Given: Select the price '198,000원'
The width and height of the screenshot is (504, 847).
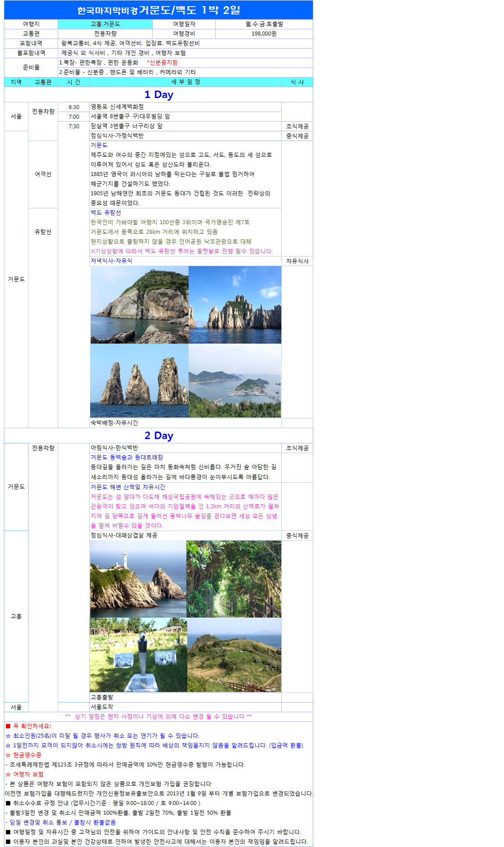Looking at the screenshot, I should [264, 34].
